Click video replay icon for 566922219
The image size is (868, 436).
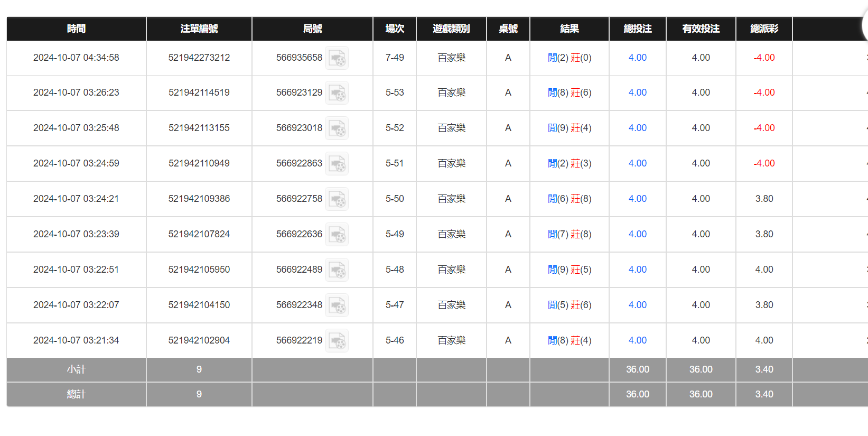337,341
